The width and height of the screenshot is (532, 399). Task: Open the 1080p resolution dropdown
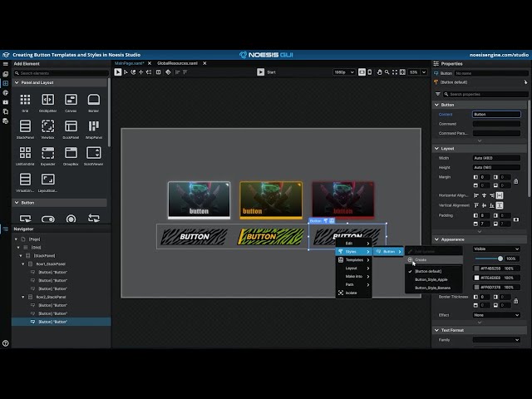344,72
